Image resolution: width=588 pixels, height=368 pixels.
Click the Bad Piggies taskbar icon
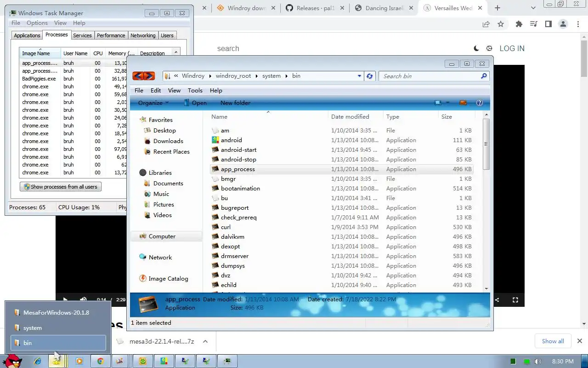coord(143,362)
